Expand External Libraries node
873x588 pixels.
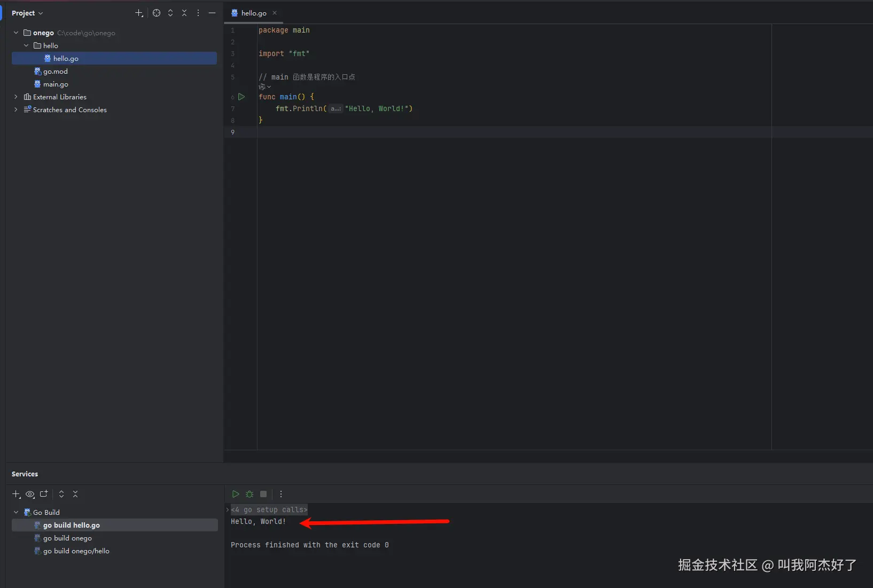click(x=16, y=97)
